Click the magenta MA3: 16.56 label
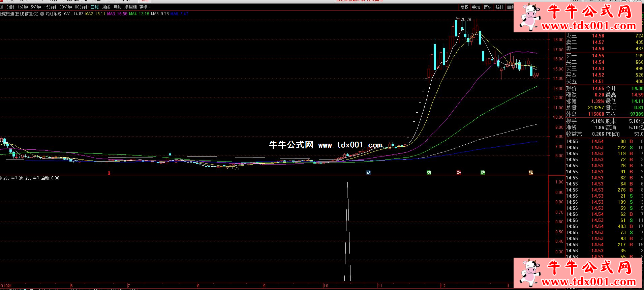The image size is (644, 290). 117,14
